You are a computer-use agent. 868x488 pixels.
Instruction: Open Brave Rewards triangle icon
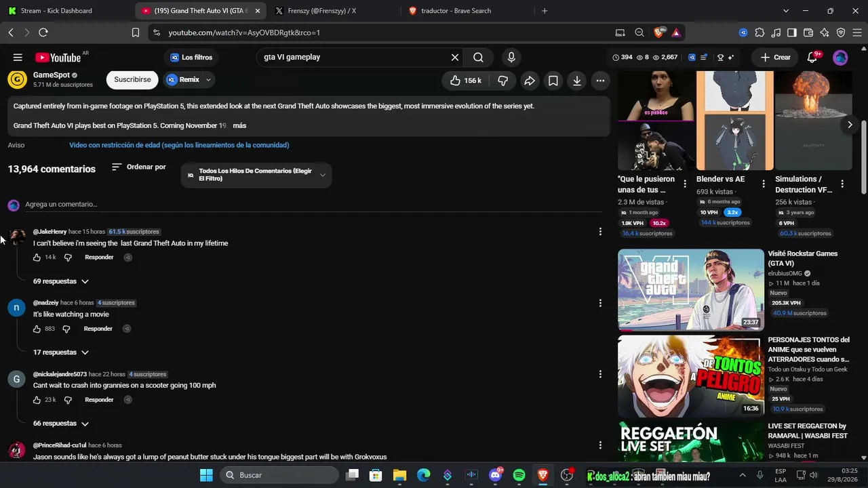pyautogui.click(x=676, y=33)
